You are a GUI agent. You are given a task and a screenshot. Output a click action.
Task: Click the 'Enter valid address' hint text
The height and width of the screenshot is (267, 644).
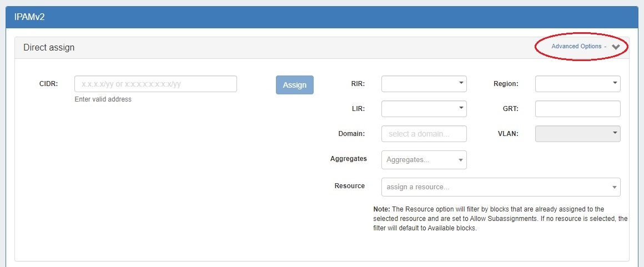tap(103, 99)
